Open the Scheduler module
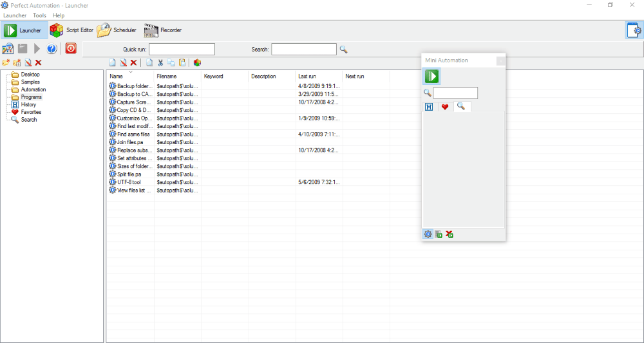This screenshot has width=644, height=343. click(117, 30)
